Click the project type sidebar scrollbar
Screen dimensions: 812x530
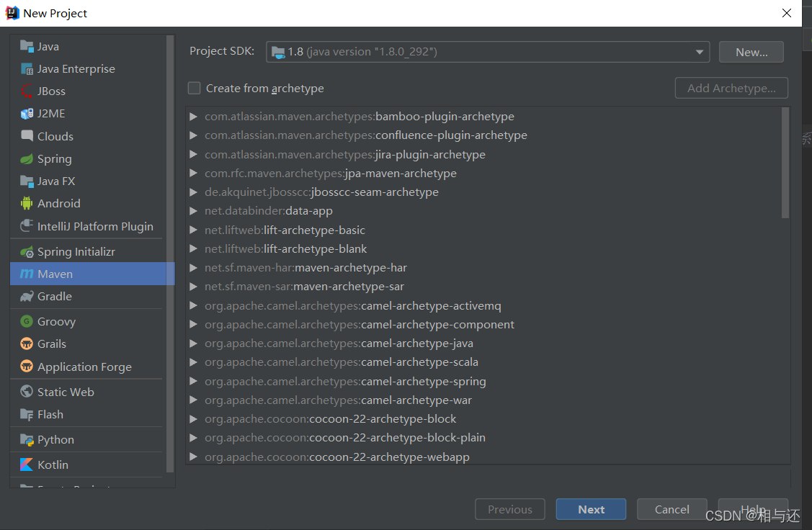click(170, 253)
